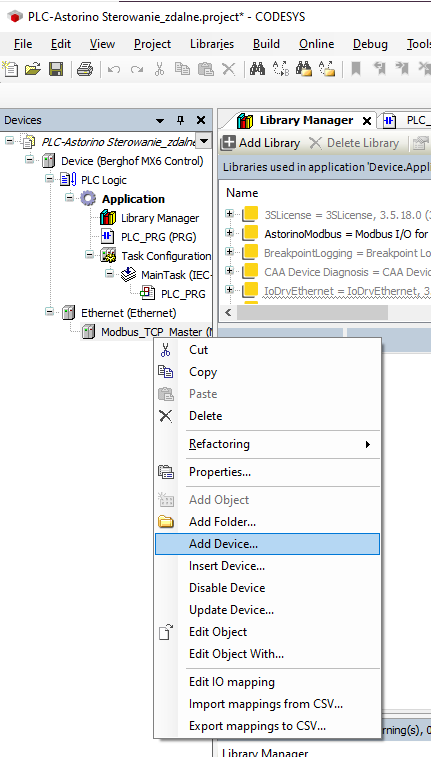The width and height of the screenshot is (432, 758).
Task: Close the Devices panel with X
Action: point(201,120)
